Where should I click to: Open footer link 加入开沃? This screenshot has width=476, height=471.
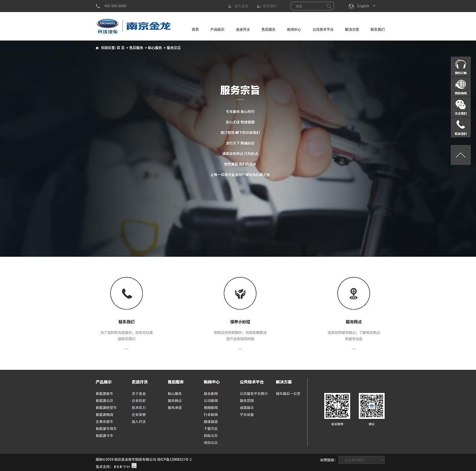(139, 422)
